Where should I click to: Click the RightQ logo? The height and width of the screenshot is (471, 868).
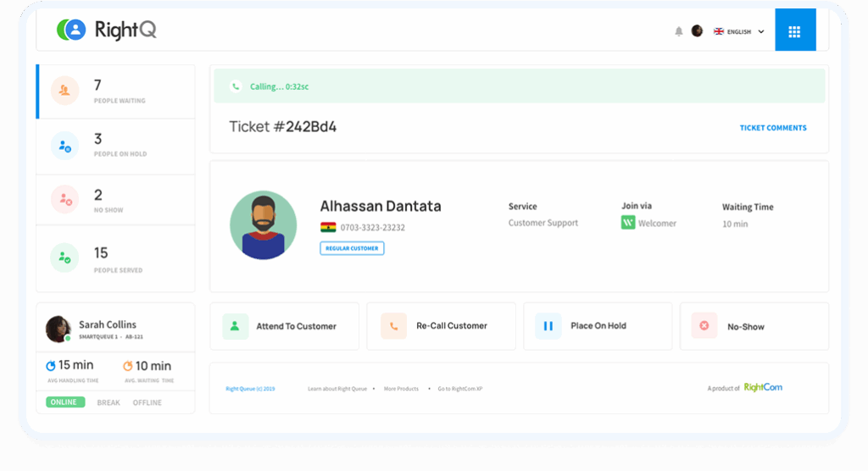107,30
